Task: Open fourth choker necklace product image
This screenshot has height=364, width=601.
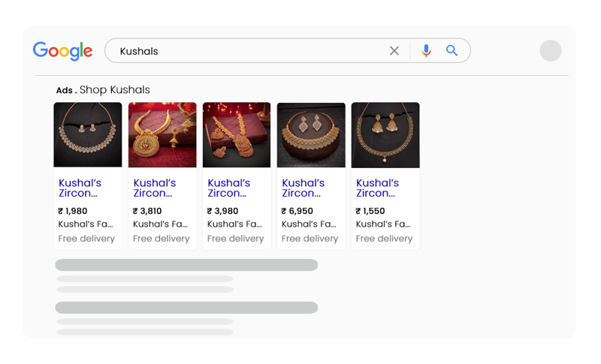Action: click(x=311, y=134)
